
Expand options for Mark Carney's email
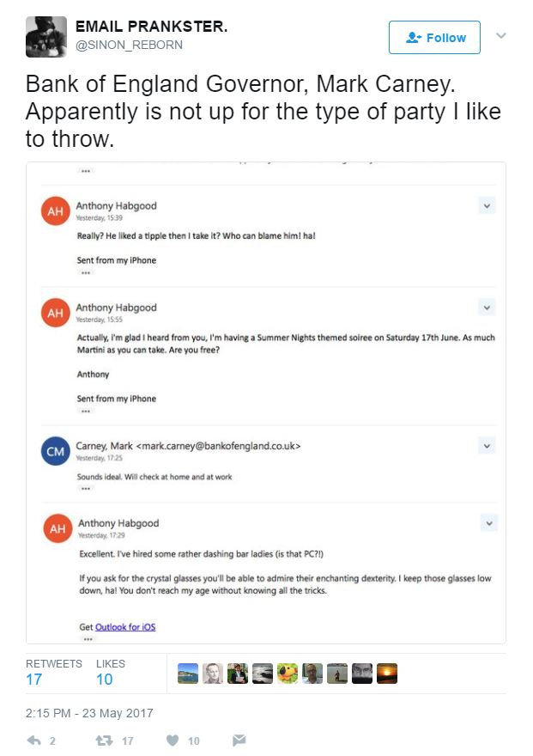(487, 446)
